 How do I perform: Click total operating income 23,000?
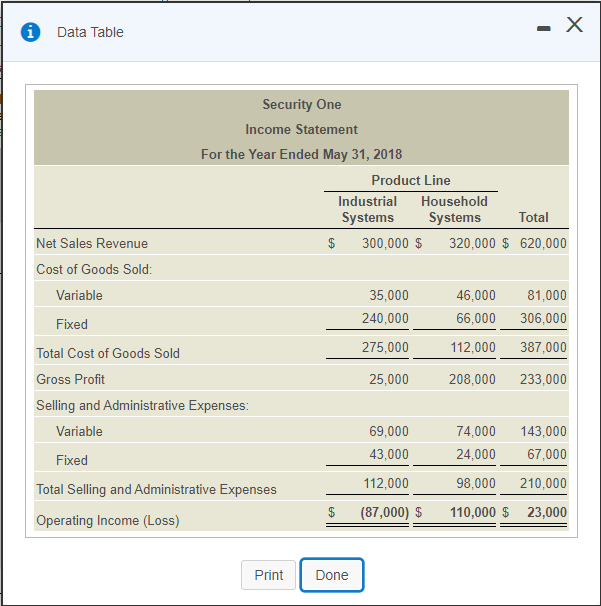click(547, 512)
